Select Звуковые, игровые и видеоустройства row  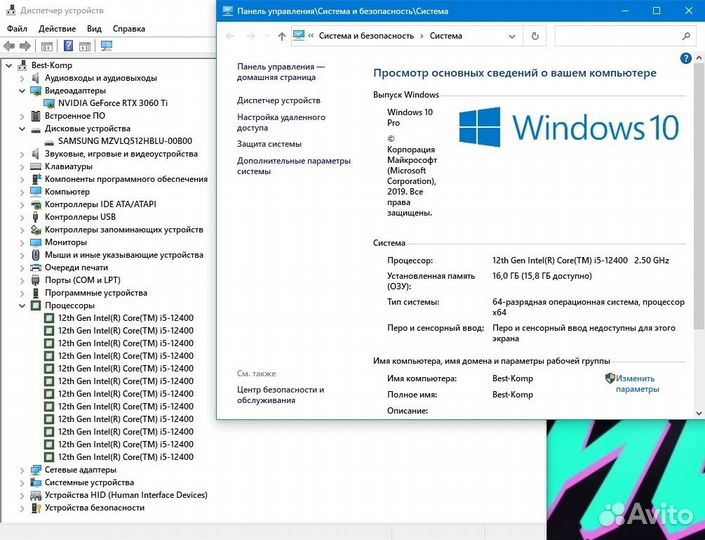121,154
